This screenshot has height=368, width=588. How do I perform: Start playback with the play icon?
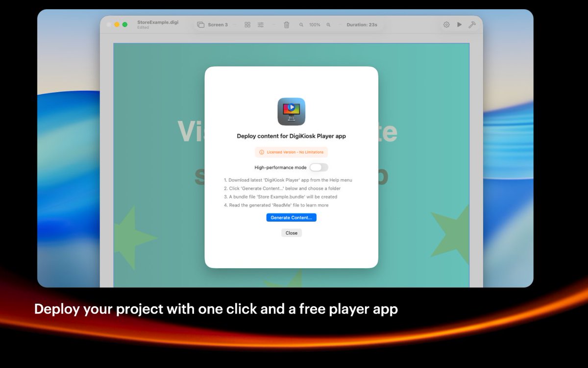click(459, 24)
